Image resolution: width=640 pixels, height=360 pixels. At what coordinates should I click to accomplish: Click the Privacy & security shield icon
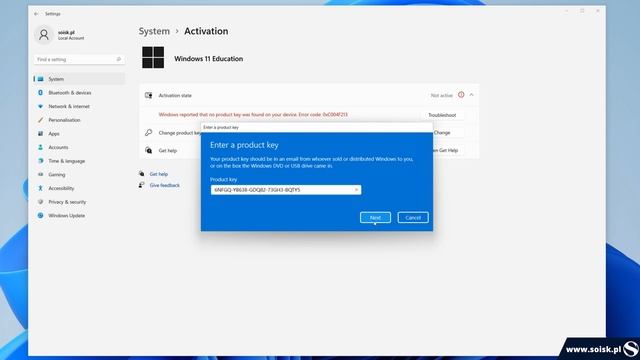[x=40, y=202]
